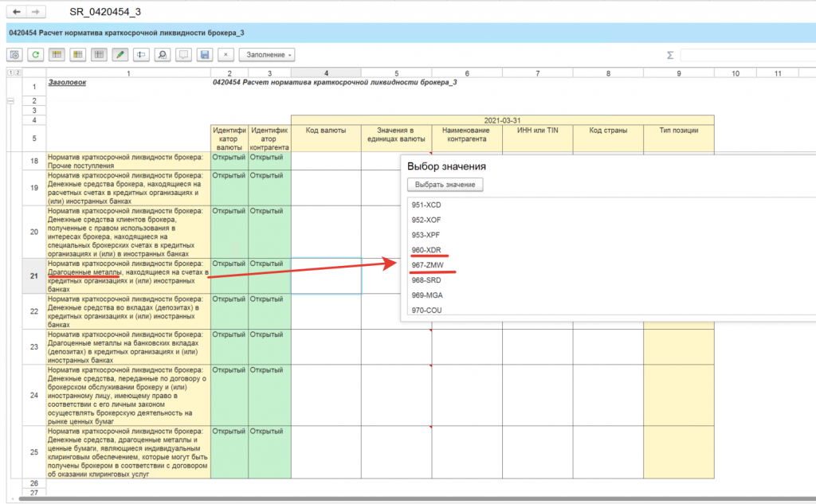Open the Заполнение dropdown menu
816x504 pixels.
pyautogui.click(x=267, y=55)
